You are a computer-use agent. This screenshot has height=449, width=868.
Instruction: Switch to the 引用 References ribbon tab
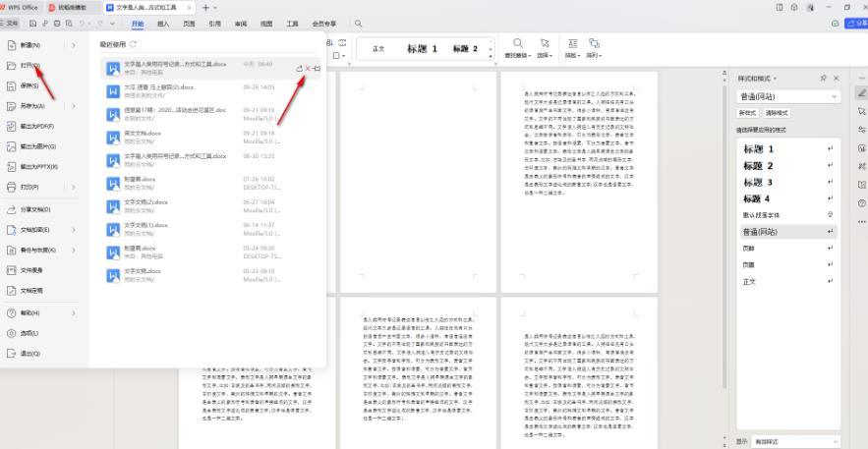[x=214, y=24]
